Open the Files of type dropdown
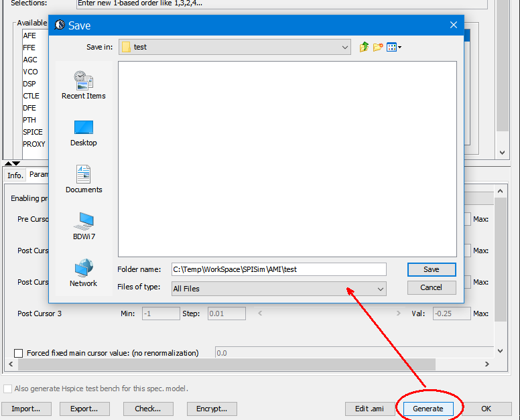Image resolution: width=520 pixels, height=420 pixels. point(380,289)
